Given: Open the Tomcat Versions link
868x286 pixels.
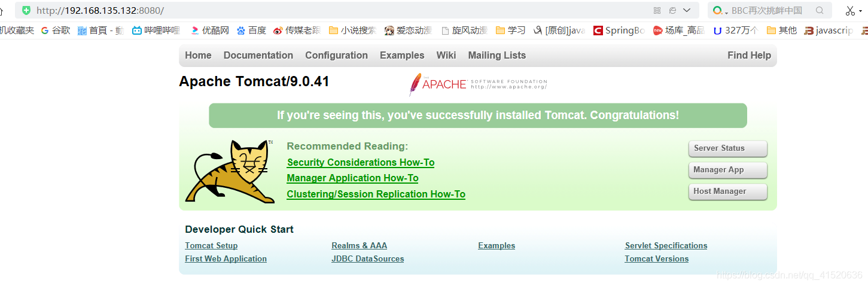Looking at the screenshot, I should point(656,258).
